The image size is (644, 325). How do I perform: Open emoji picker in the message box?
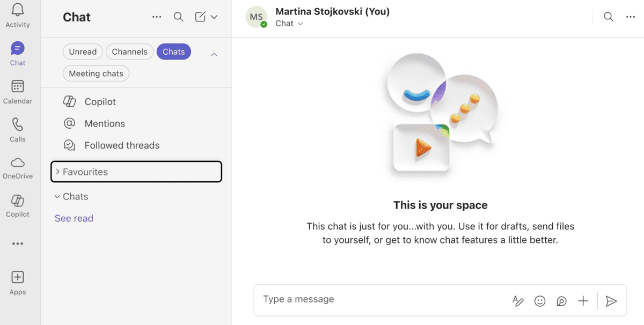tap(540, 301)
